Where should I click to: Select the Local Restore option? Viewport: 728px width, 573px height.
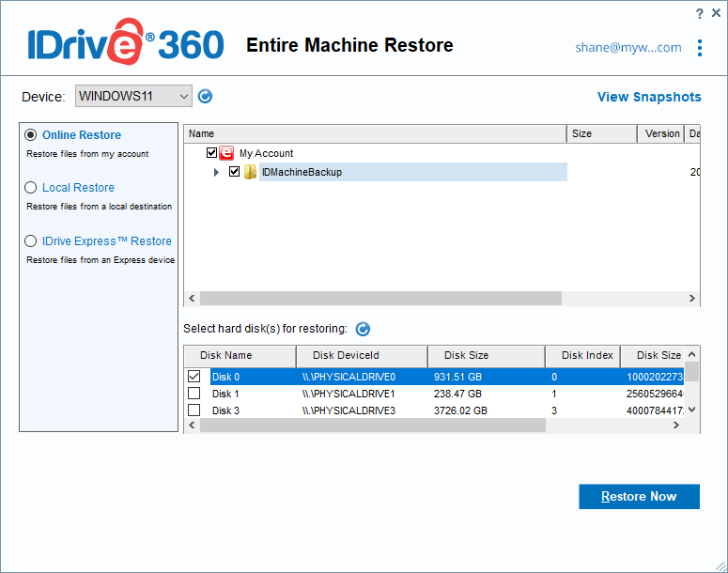pyautogui.click(x=31, y=188)
